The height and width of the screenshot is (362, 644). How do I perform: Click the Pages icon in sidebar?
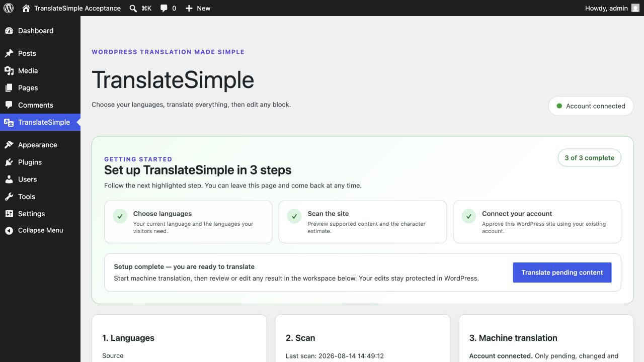pyautogui.click(x=9, y=87)
